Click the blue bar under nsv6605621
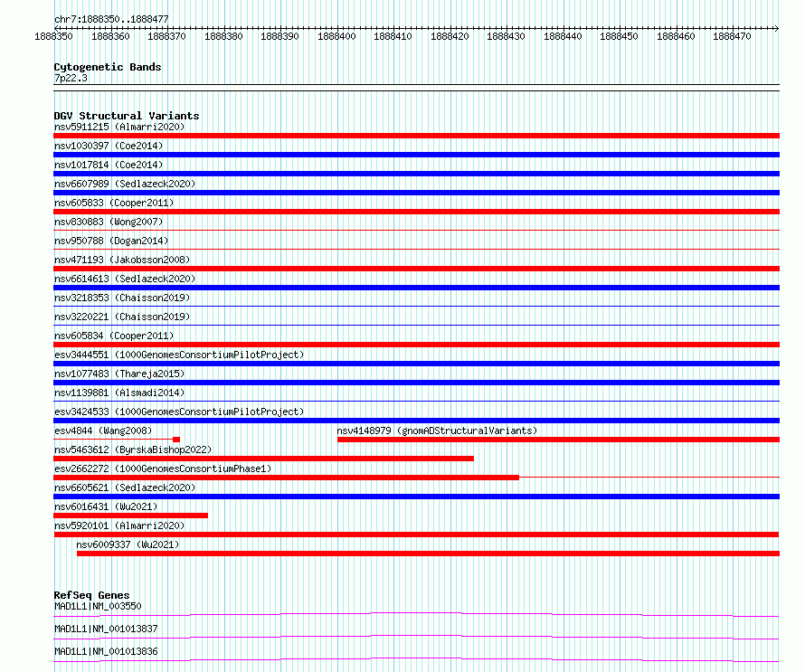This screenshot has height=672, width=805. pyautogui.click(x=416, y=497)
